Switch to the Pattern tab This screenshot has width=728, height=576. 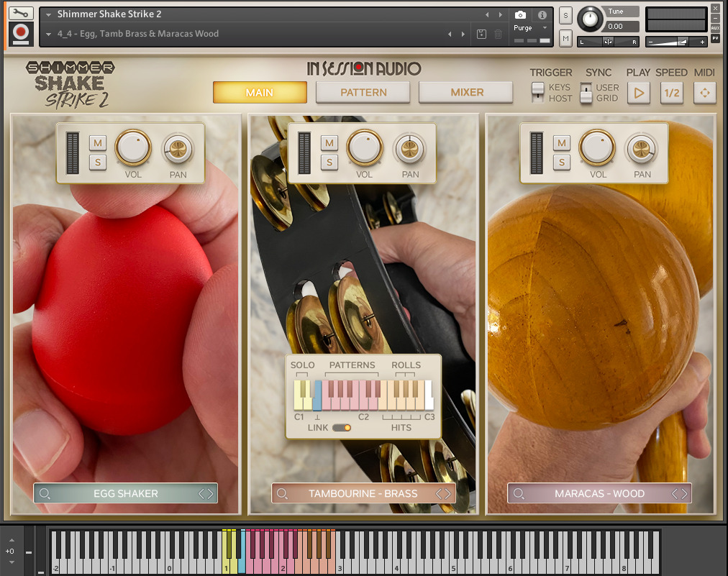(363, 92)
